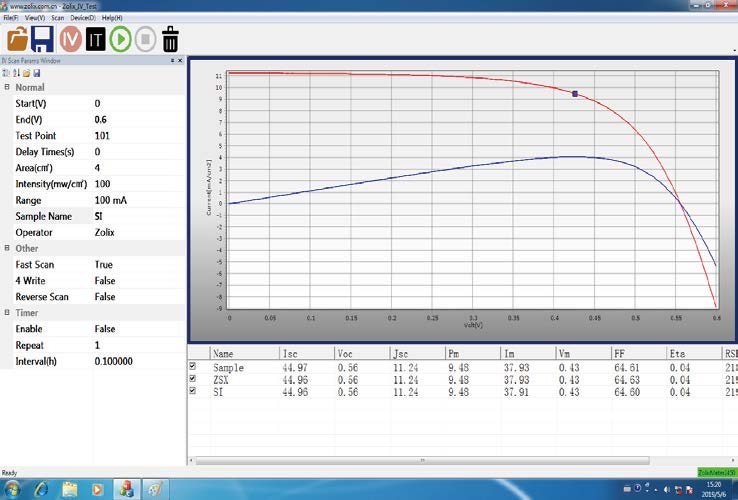The width and height of the screenshot is (738, 500).
Task: Toggle the SI row checkbox
Action: (x=194, y=391)
